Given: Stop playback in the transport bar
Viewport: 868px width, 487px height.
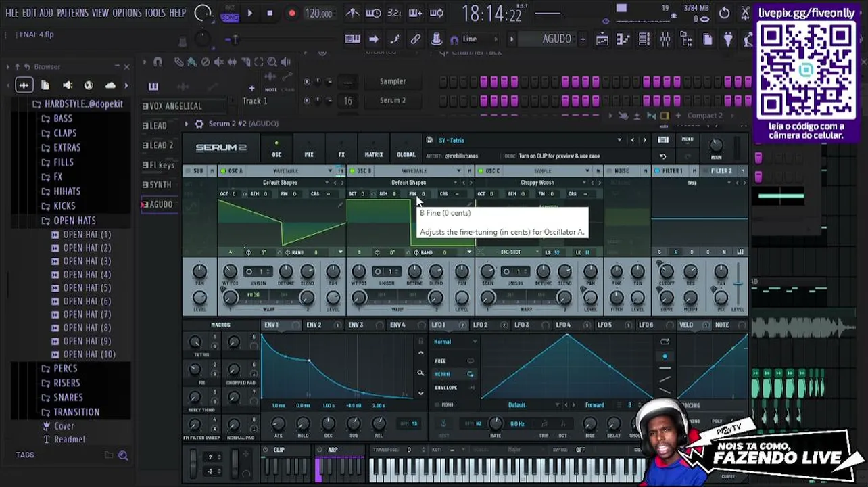Looking at the screenshot, I should pos(270,13).
